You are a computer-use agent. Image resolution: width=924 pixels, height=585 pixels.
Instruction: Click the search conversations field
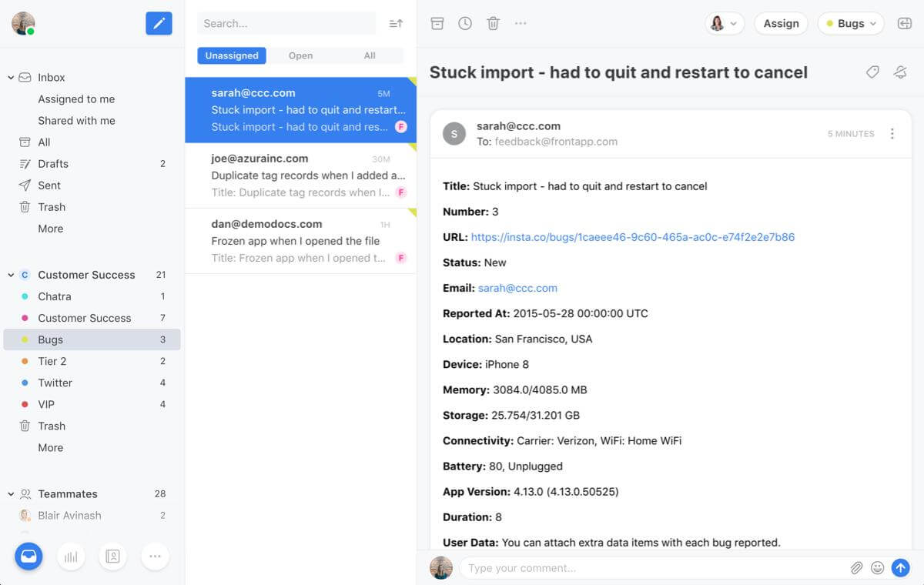[x=286, y=24]
